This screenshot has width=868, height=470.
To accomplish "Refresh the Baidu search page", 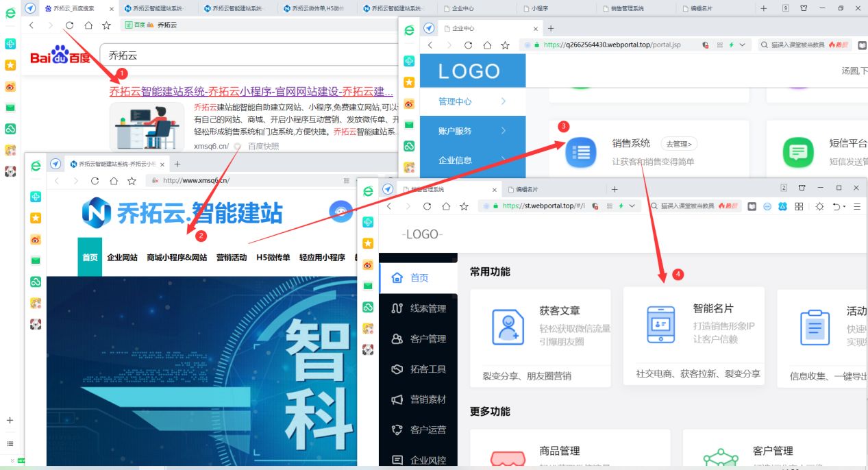I will pos(69,25).
